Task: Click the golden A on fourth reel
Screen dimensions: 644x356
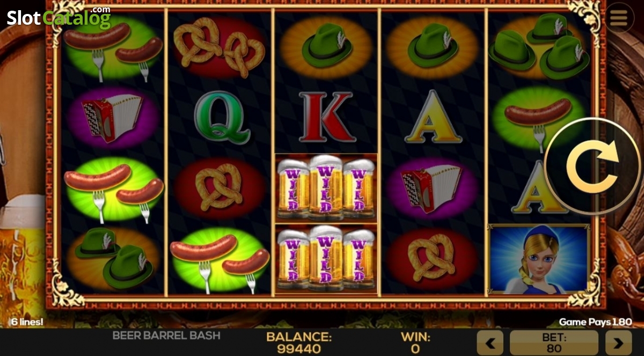Action: click(433, 118)
